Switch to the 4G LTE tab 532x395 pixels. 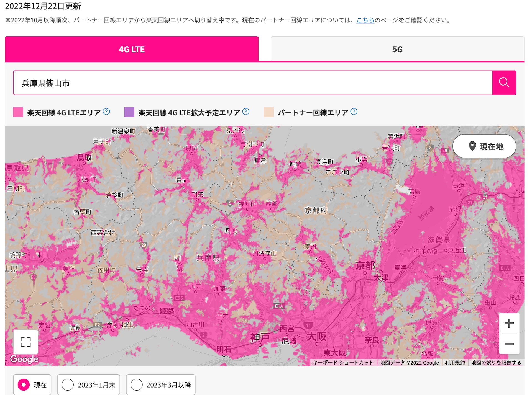pos(132,49)
